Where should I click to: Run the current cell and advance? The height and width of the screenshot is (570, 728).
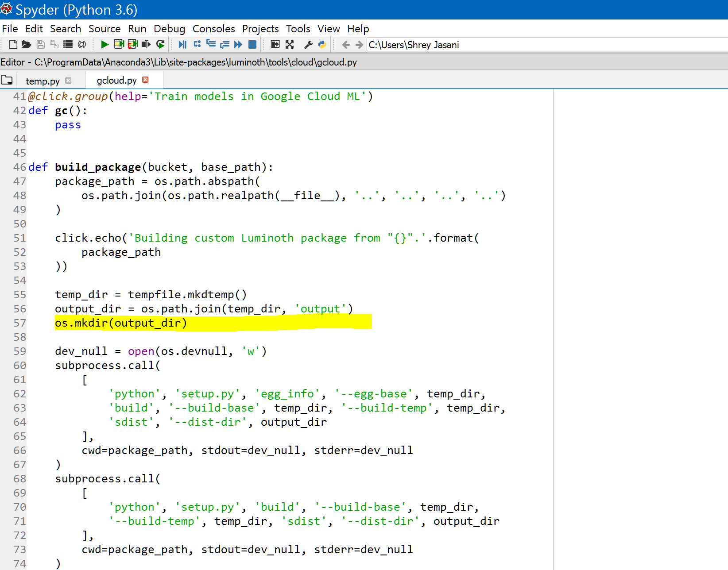[132, 44]
